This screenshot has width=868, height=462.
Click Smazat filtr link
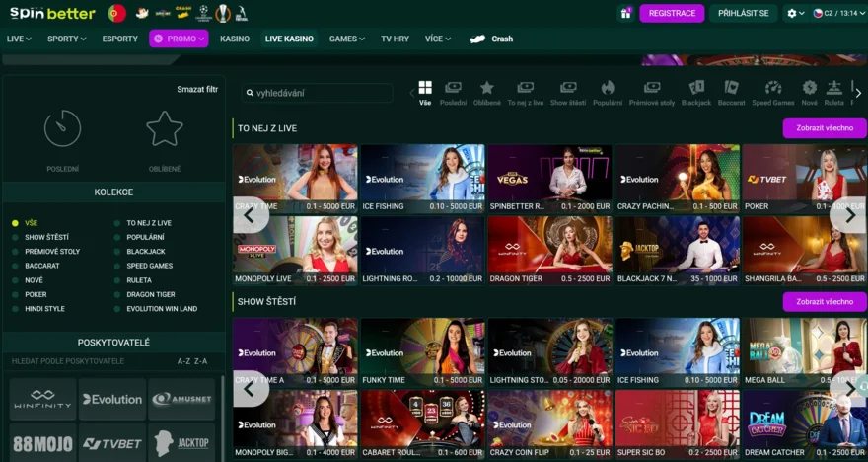coord(197,89)
